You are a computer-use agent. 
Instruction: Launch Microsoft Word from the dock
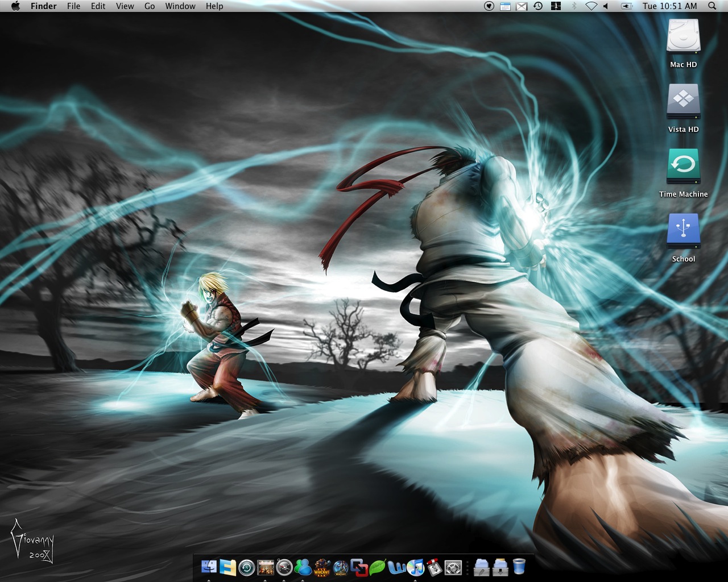[397, 567]
